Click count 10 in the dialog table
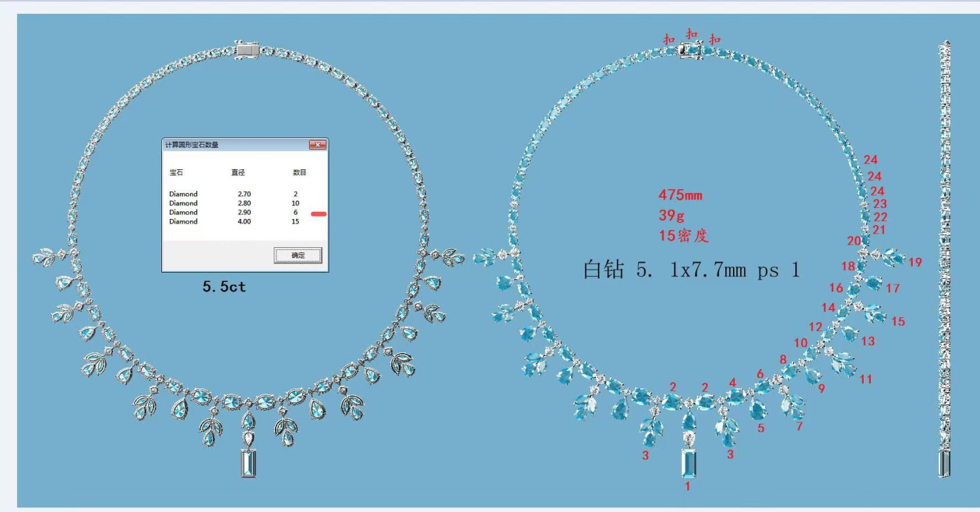Screen dimensions: 980x512 tap(295, 203)
